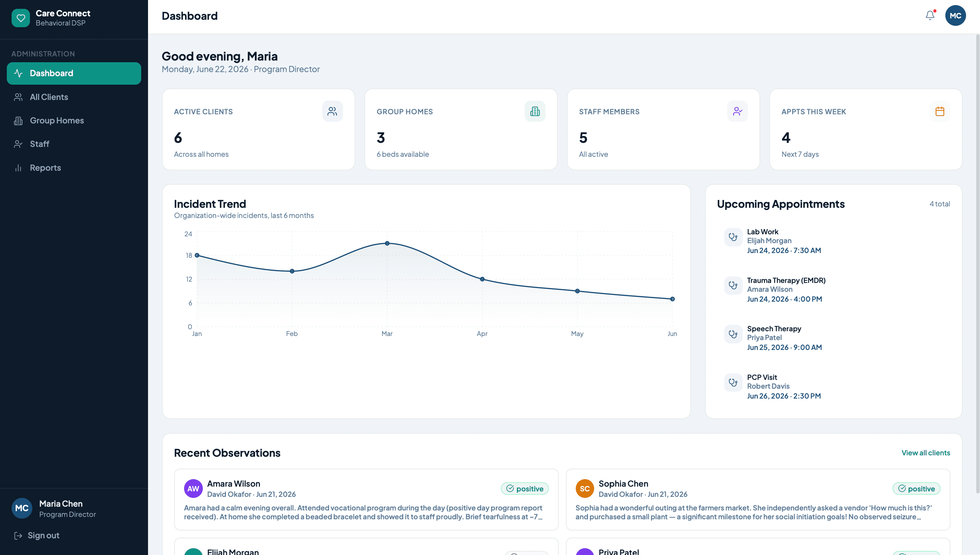Screen dimensions: 980x555
Task: Click the Elijah Morgan name under Lab Work
Action: [769, 241]
